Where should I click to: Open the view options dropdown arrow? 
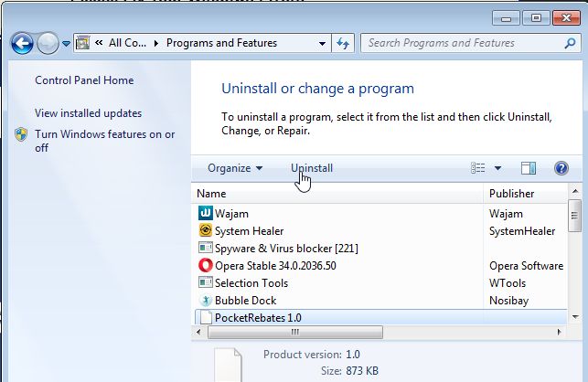coord(498,168)
